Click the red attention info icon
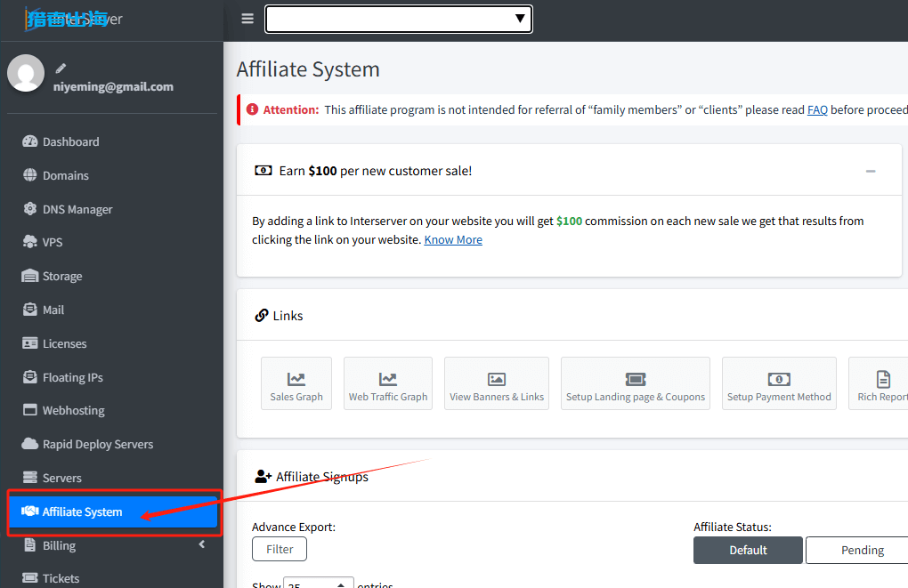Image resolution: width=908 pixels, height=588 pixels. click(253, 109)
